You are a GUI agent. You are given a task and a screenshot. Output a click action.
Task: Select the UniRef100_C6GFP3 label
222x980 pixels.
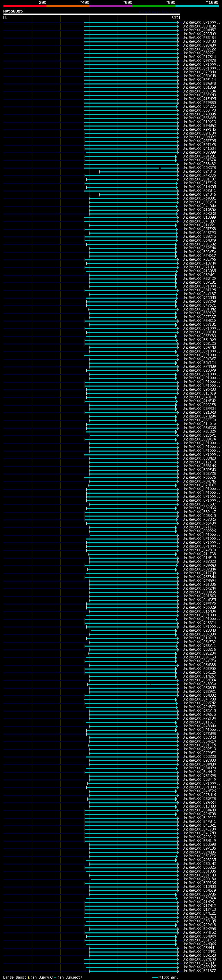199,110
